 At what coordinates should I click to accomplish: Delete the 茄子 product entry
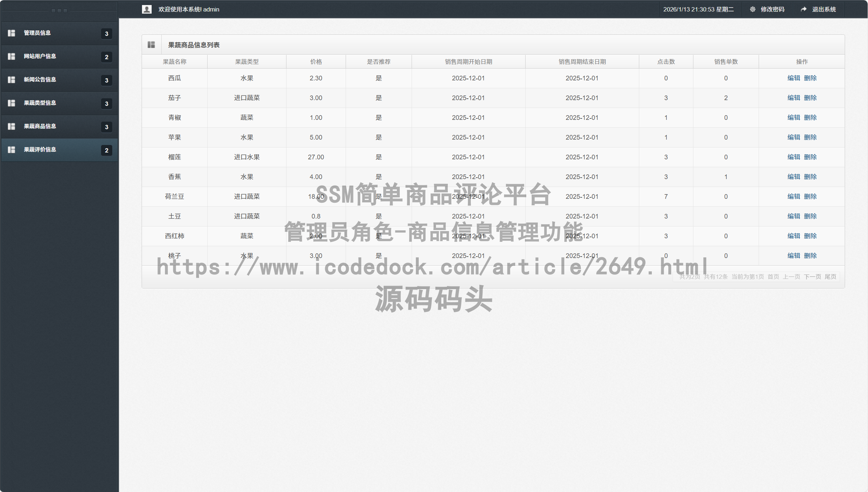(x=811, y=98)
